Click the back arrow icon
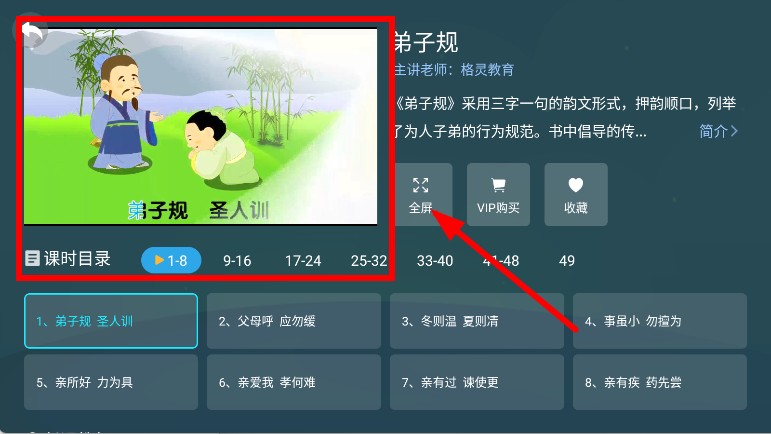This screenshot has height=434, width=771. [31, 32]
